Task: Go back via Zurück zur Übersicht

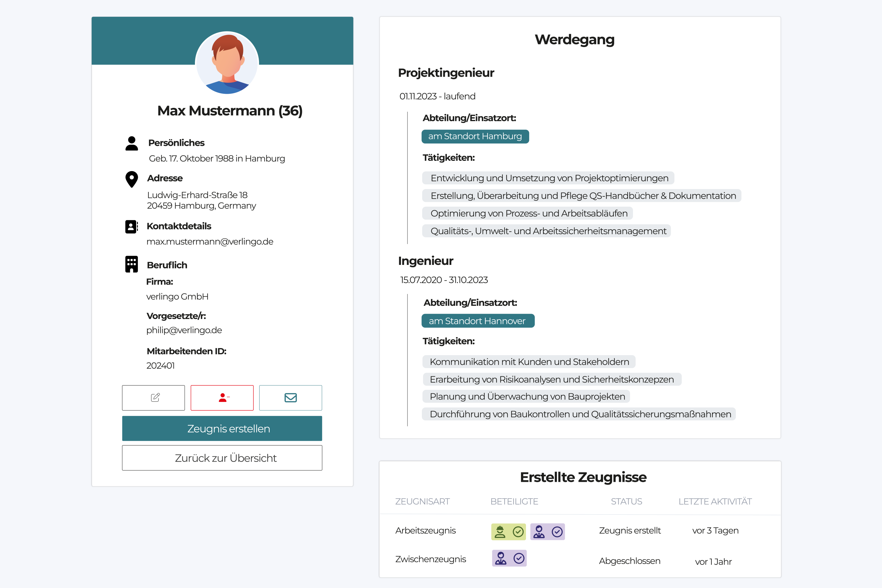Action: (x=222, y=458)
